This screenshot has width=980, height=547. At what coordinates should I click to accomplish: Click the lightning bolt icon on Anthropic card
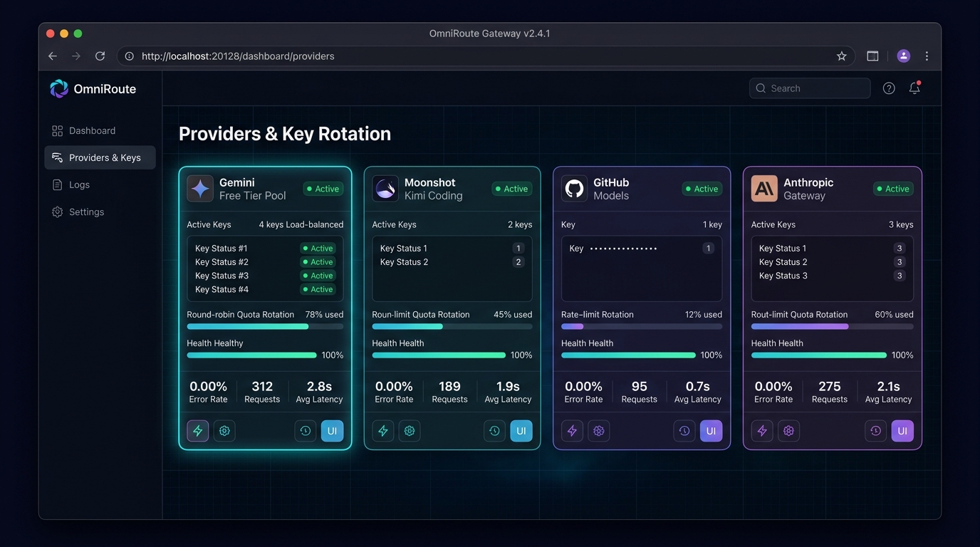pos(762,431)
